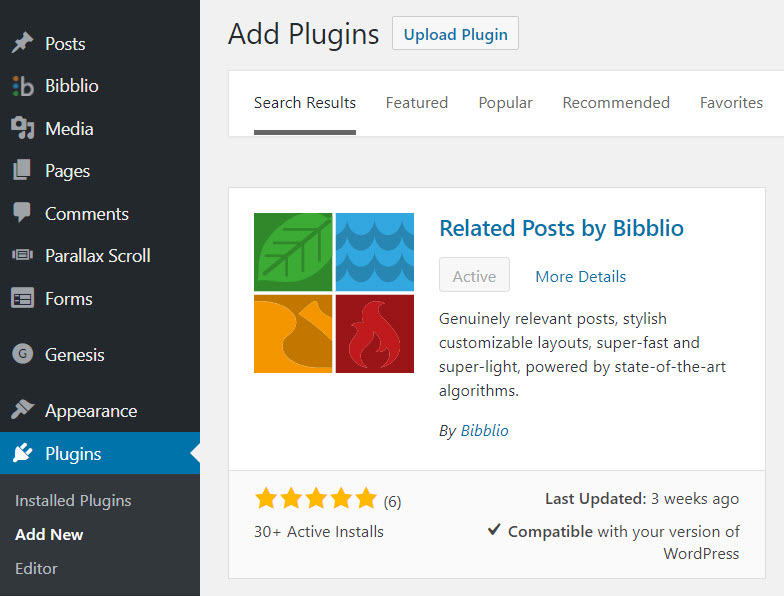The width and height of the screenshot is (784, 596).
Task: Click the '30+ Active Installs' text
Action: 318,532
